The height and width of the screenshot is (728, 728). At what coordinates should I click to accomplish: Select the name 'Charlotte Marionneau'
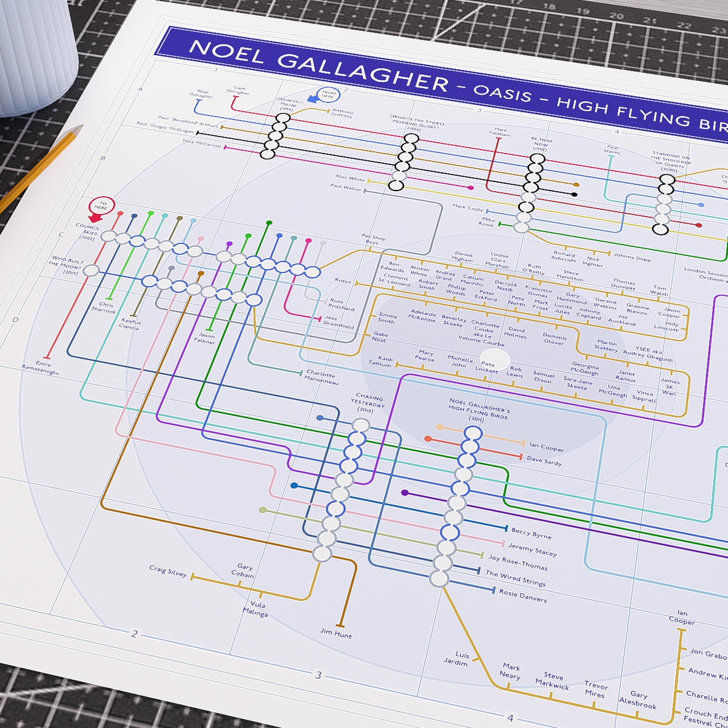coord(322,377)
